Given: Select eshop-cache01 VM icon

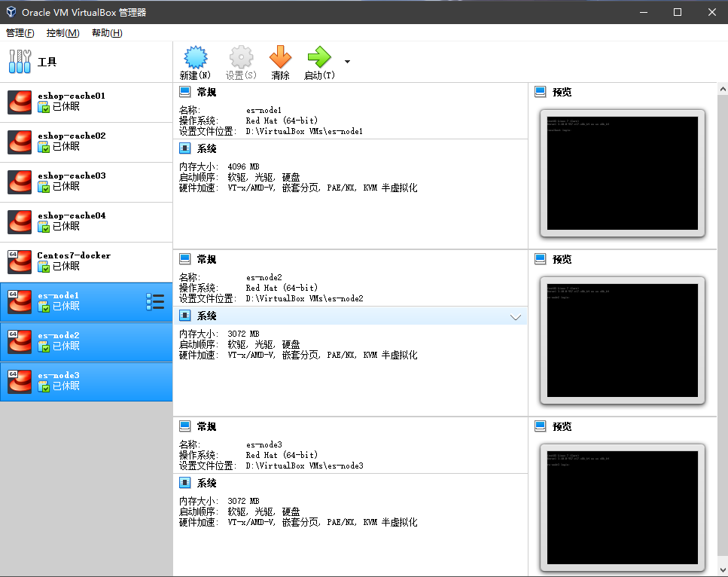Looking at the screenshot, I should click(20, 102).
